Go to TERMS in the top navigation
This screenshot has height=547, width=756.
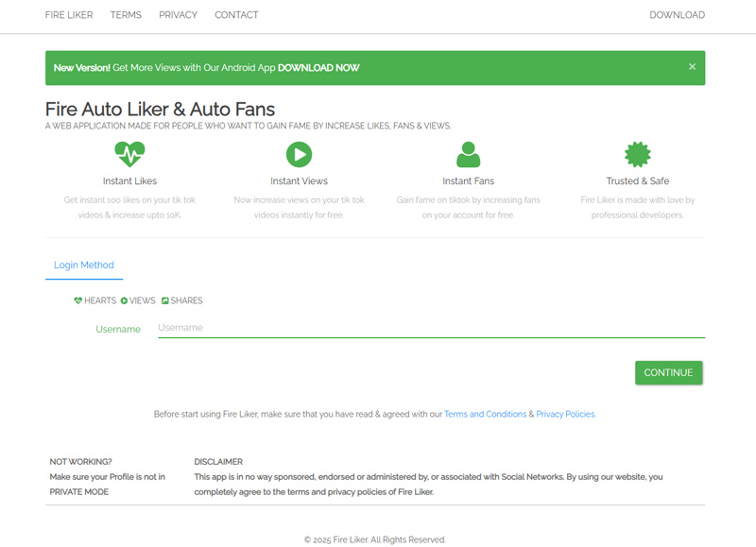click(126, 15)
